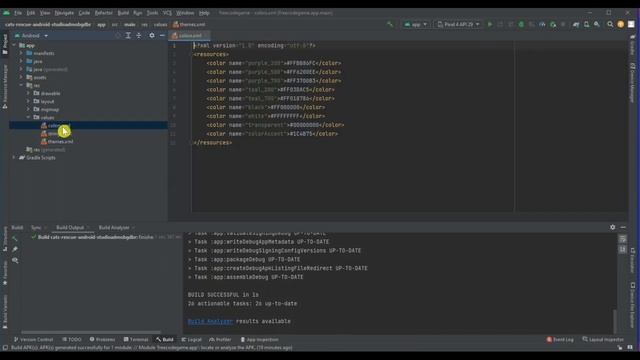
Task: Open the Profiler tool window button
Action: point(220,340)
